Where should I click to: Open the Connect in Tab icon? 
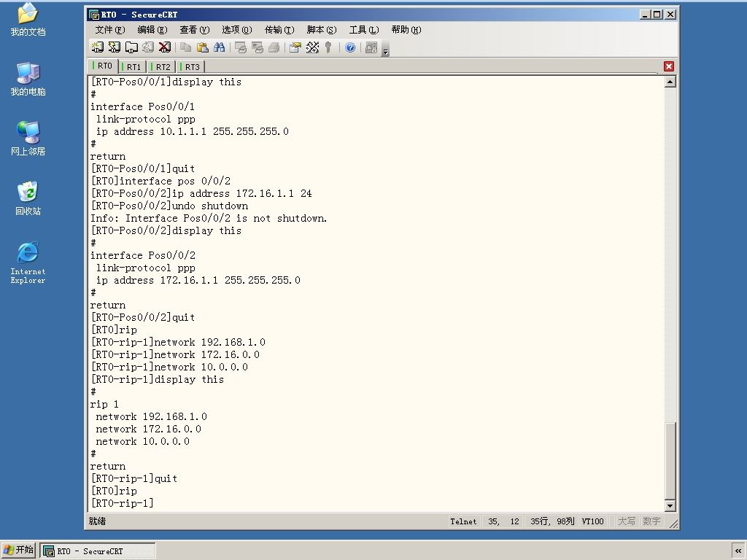pos(131,47)
